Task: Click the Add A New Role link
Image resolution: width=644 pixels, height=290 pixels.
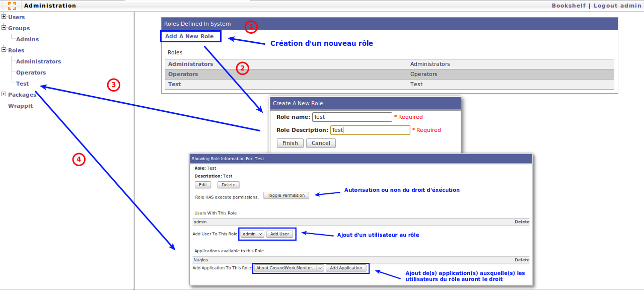Action: [189, 36]
